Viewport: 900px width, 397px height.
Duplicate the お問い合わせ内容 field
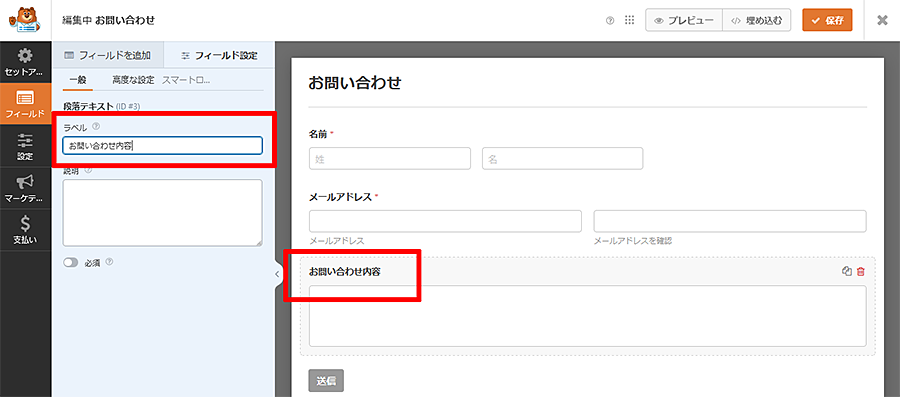pos(846,272)
